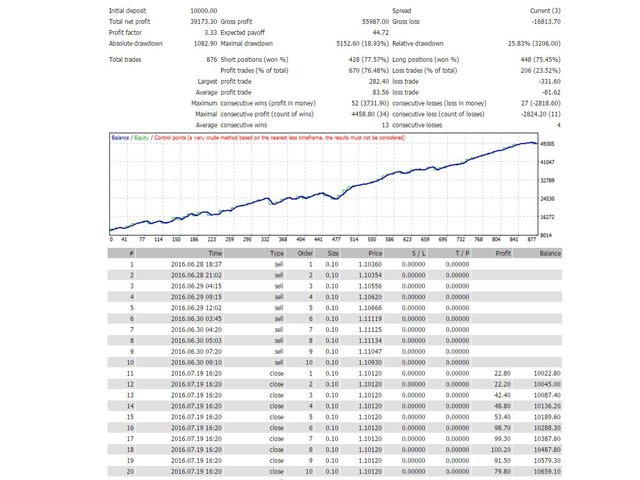The width and height of the screenshot is (640, 480).
Task: Select the Initial deposit value 10000.00
Action: (204, 11)
